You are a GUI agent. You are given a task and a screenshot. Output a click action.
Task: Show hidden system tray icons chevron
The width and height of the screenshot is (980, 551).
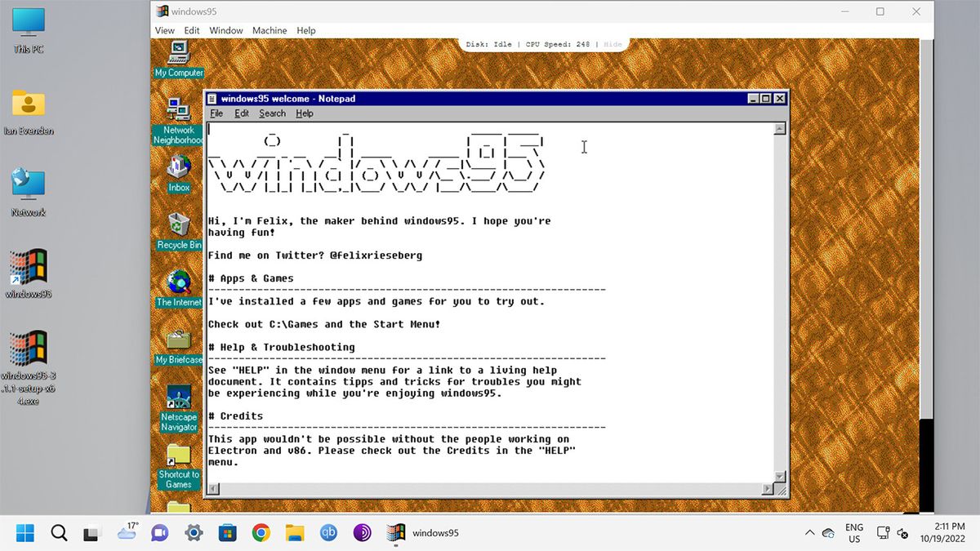(x=809, y=533)
